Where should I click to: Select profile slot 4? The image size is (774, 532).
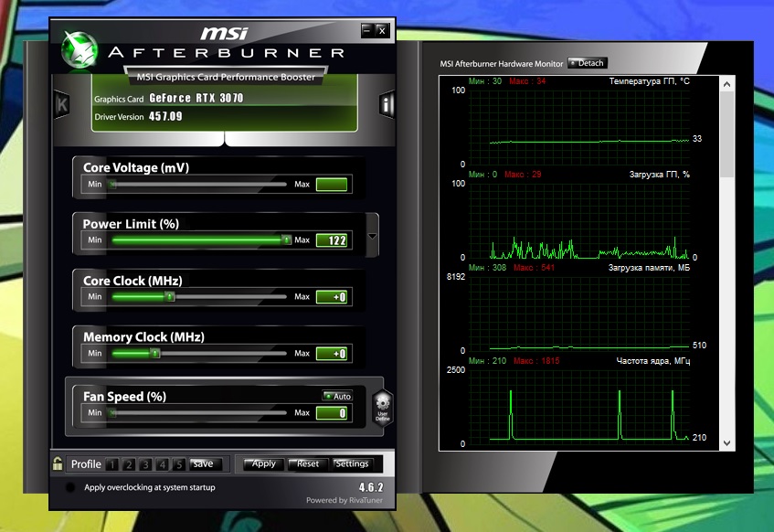163,464
